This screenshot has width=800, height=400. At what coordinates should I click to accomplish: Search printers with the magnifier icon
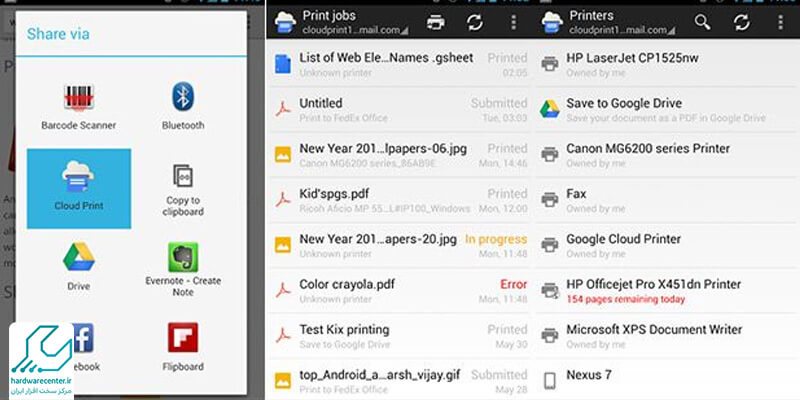coord(703,22)
